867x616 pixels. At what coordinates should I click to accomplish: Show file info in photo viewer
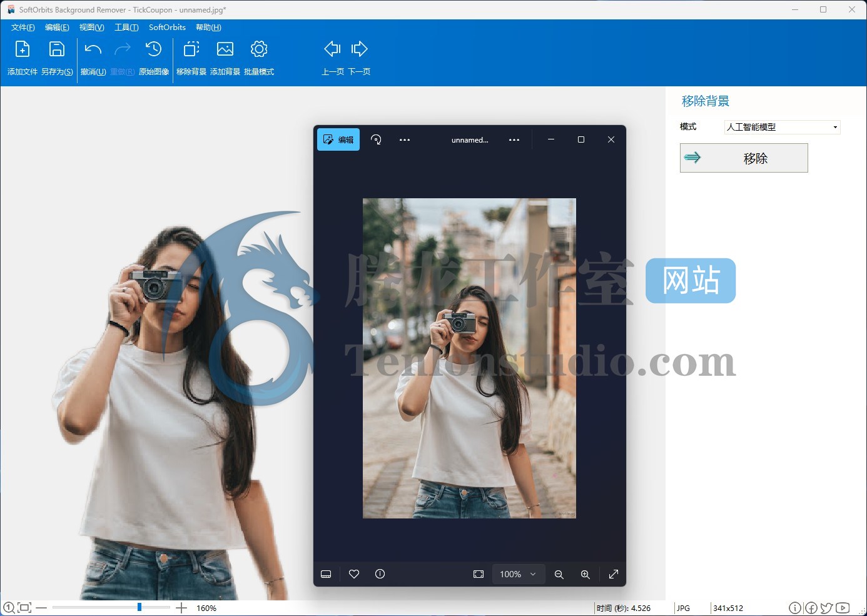click(380, 574)
